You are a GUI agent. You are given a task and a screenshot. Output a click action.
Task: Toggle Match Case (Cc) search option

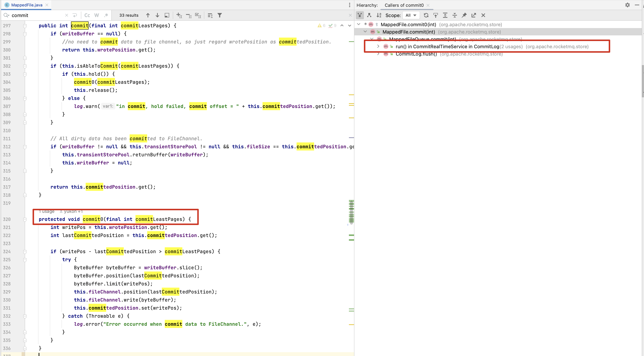tap(87, 15)
